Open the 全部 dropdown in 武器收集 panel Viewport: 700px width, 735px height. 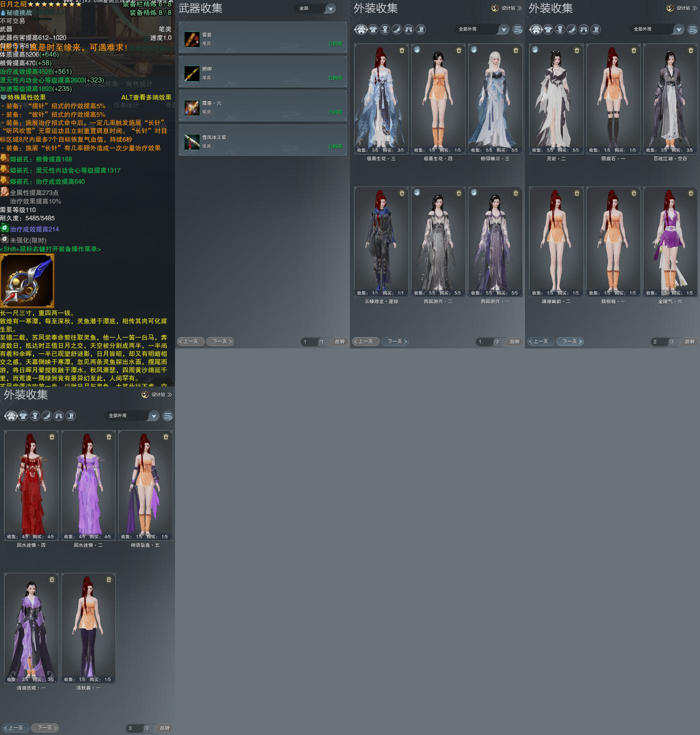[316, 8]
